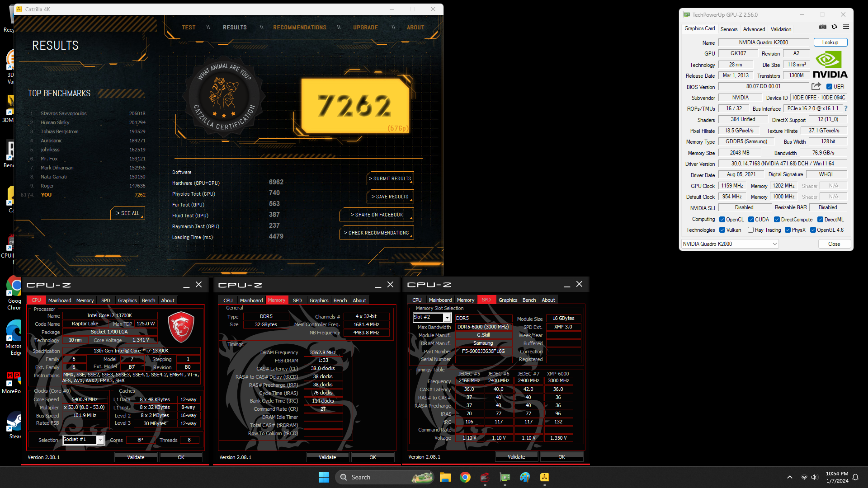Image resolution: width=868 pixels, height=488 pixels.
Task: Toggle the CUDA checkbox
Action: pyautogui.click(x=751, y=220)
